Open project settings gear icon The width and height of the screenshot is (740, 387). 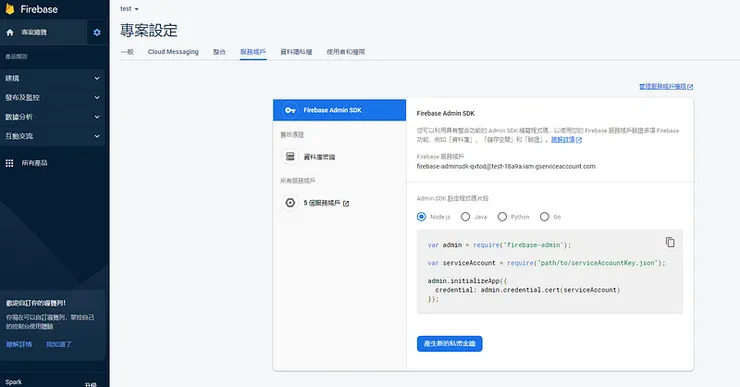coord(97,33)
